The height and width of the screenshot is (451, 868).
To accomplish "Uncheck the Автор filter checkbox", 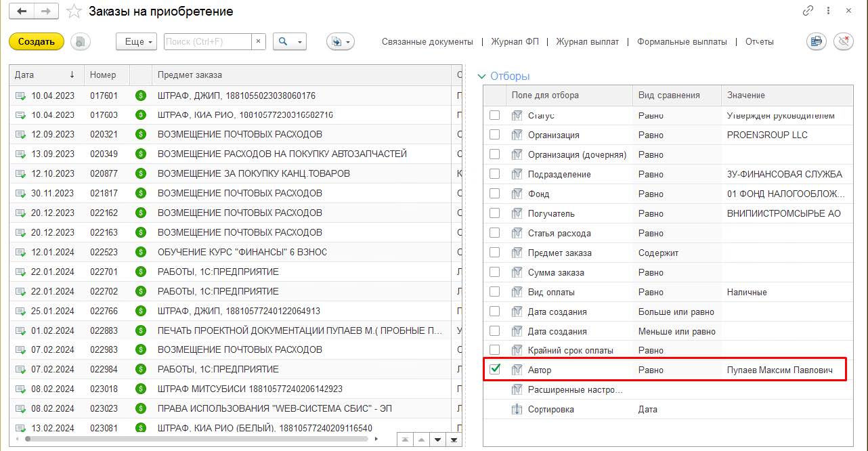I will pos(495,370).
